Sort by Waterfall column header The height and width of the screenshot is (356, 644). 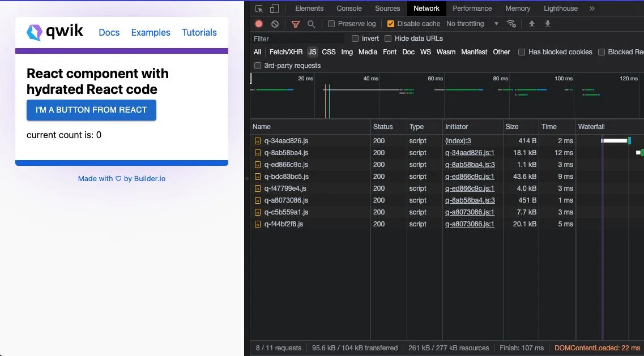610,127
